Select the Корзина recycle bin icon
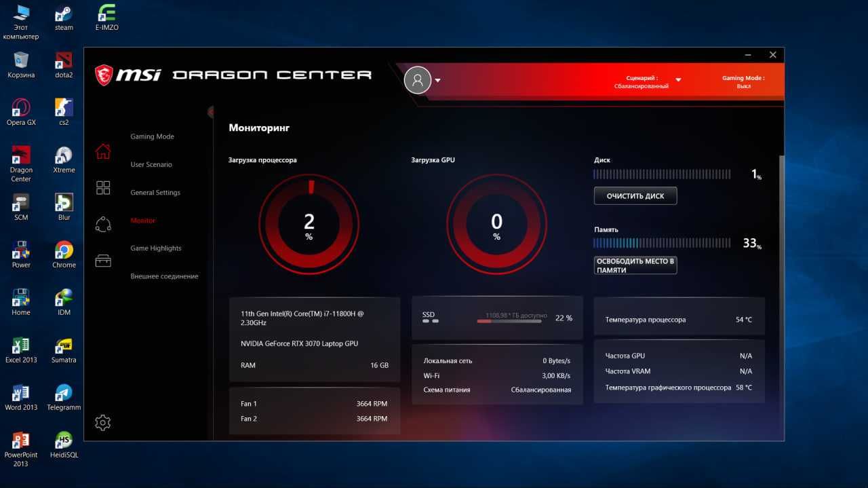868x488 pixels. tap(21, 65)
